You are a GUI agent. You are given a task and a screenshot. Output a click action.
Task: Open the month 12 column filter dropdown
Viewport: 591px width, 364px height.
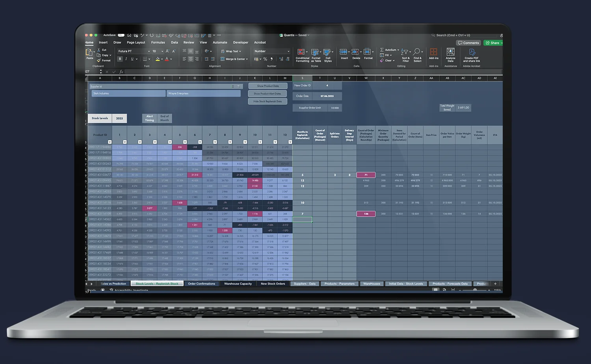(x=290, y=142)
